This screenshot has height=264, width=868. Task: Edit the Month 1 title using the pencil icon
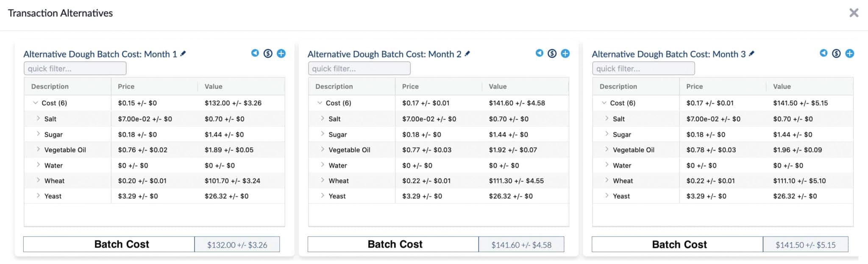click(x=184, y=54)
